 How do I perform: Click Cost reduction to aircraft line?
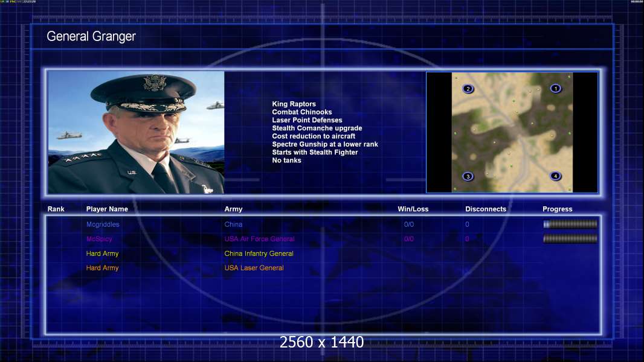[314, 136]
